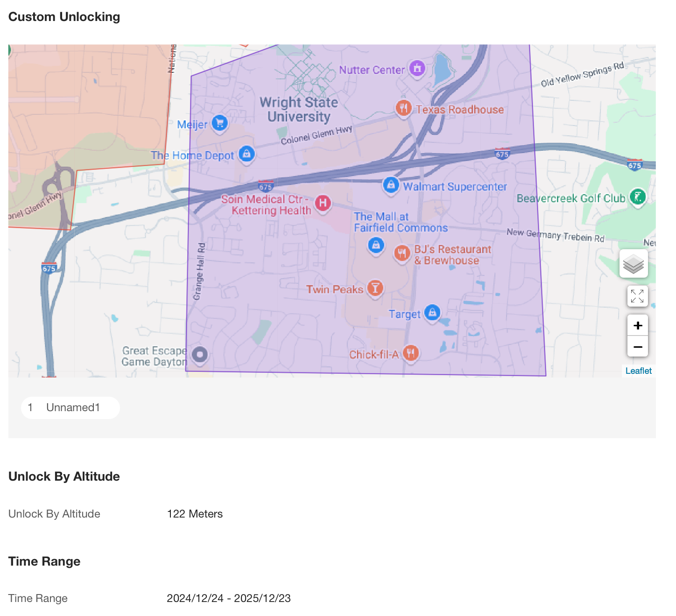Select the Target store map pin
The width and height of the screenshot is (676, 616).
[433, 313]
